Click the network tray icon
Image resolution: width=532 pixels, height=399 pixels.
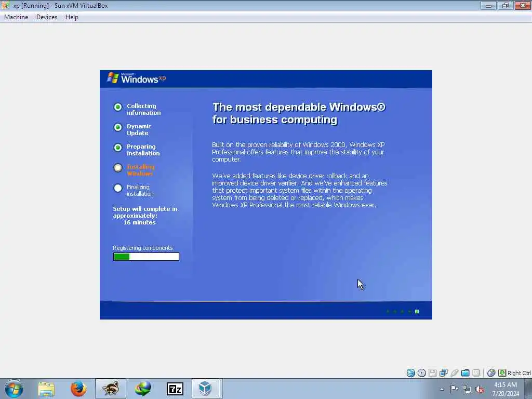467,390
